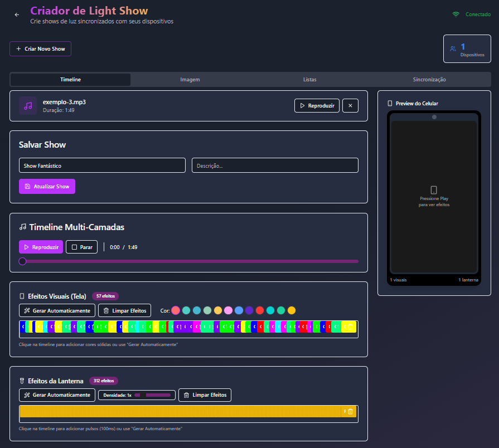Select the light blue color swatch
The height and width of the screenshot is (448, 499).
239,310
